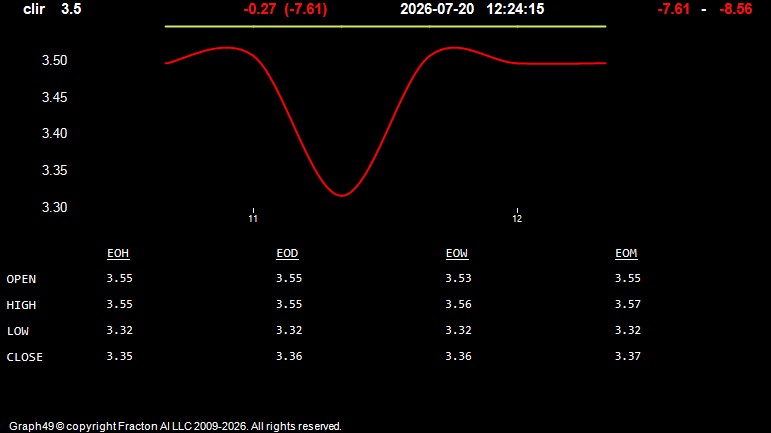Click the EOM column header

(626, 254)
